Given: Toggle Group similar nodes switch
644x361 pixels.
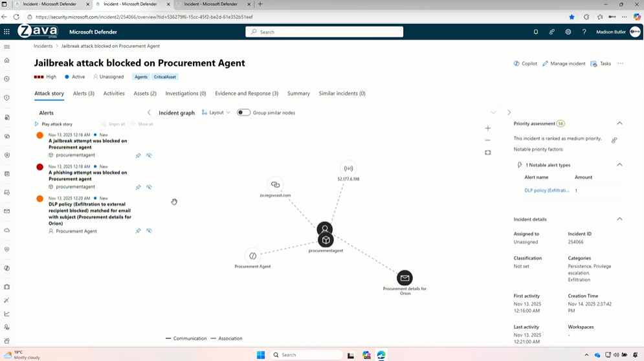Looking at the screenshot, I should point(243,113).
